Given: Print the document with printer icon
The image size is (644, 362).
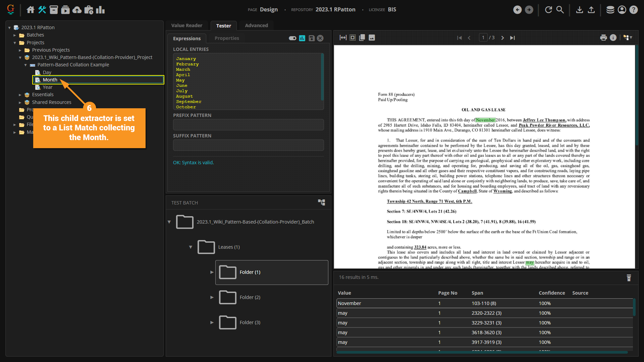Looking at the screenshot, I should (x=603, y=38).
